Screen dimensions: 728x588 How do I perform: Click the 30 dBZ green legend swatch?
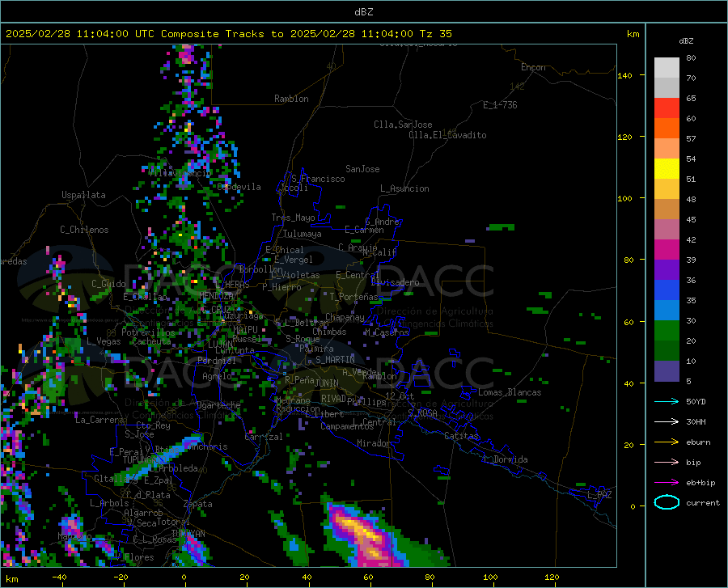(667, 331)
